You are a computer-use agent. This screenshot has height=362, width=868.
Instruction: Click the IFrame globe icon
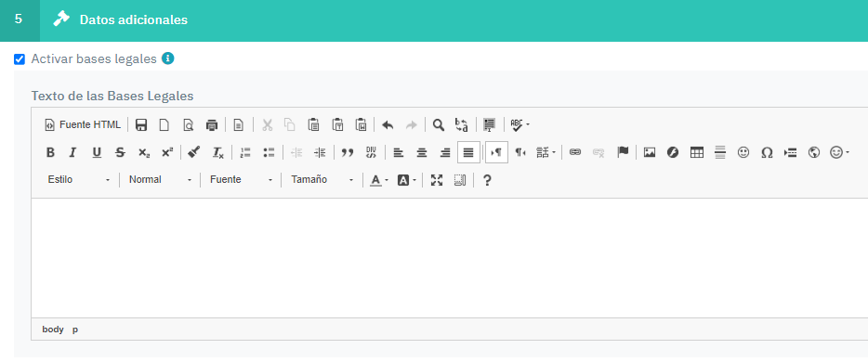(814, 152)
